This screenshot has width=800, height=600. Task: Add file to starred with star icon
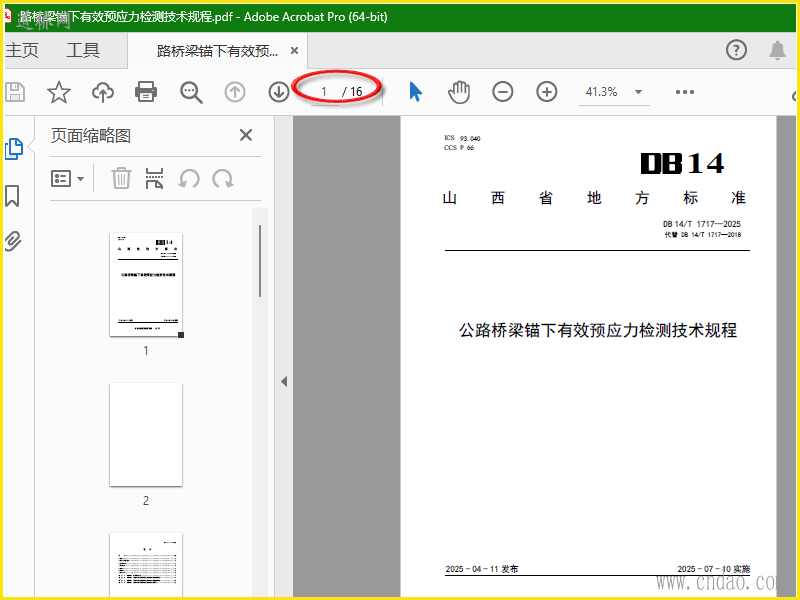coord(59,92)
